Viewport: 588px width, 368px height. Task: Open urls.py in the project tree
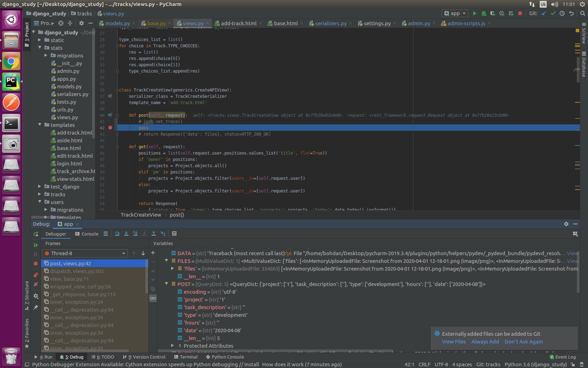click(x=65, y=109)
